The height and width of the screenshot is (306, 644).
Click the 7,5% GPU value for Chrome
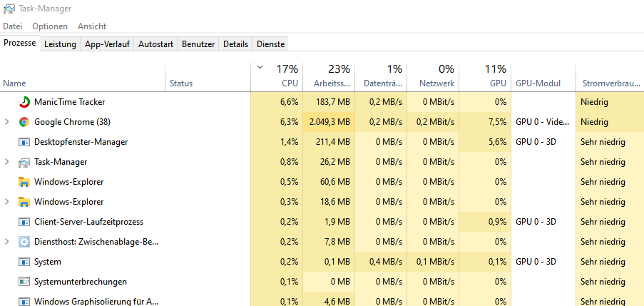click(497, 122)
